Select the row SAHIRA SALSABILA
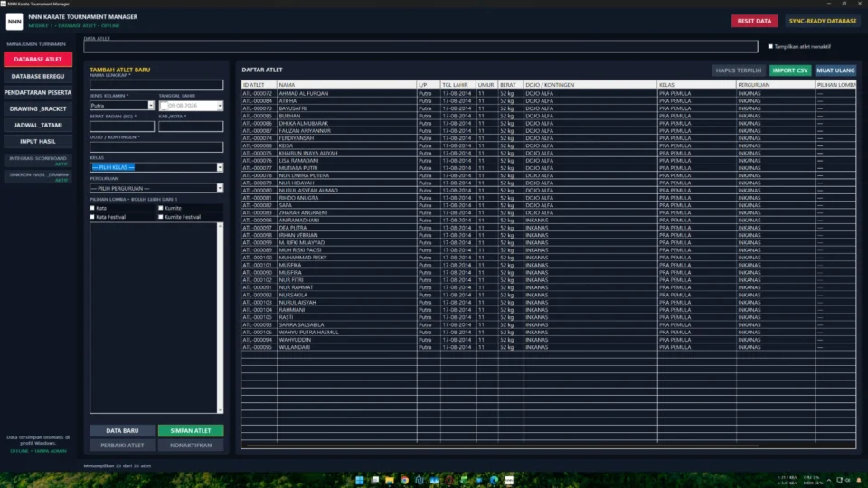Viewport: 868px width, 488px height. pyautogui.click(x=548, y=324)
